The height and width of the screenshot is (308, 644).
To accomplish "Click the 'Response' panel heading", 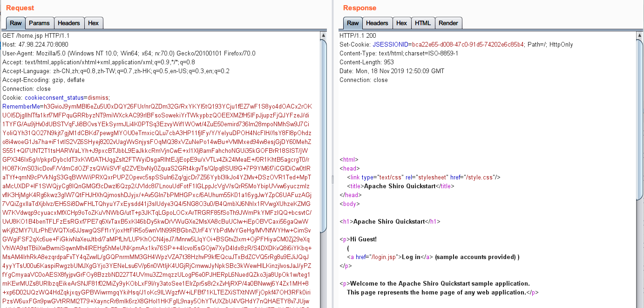I will tap(359, 8).
